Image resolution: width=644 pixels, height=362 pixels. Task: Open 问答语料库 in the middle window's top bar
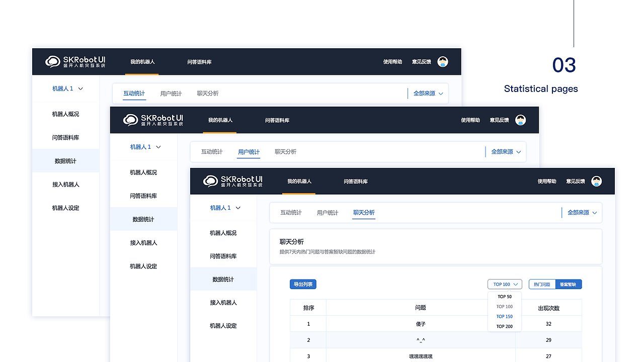point(277,120)
